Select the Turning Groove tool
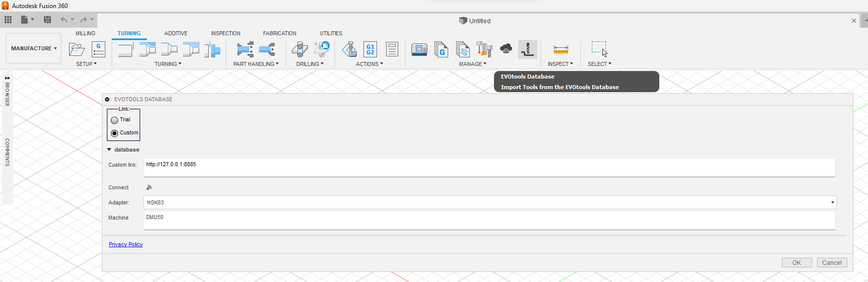The width and height of the screenshot is (868, 282). pyautogui.click(x=169, y=49)
